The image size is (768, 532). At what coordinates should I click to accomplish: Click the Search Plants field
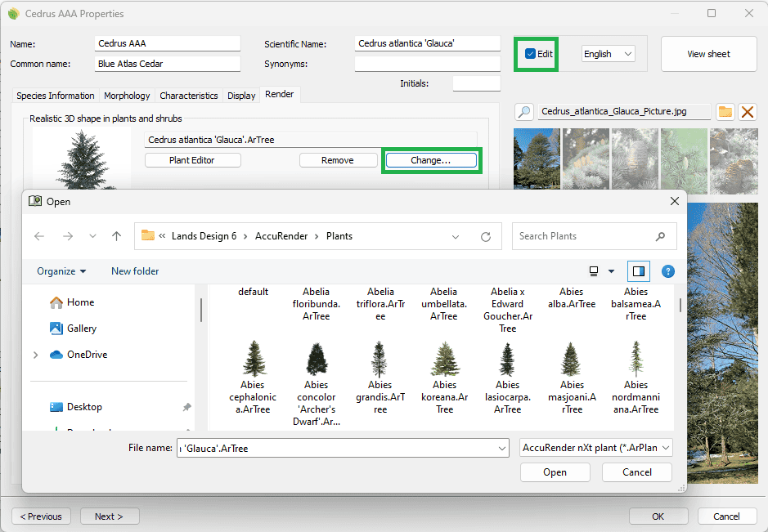point(594,236)
